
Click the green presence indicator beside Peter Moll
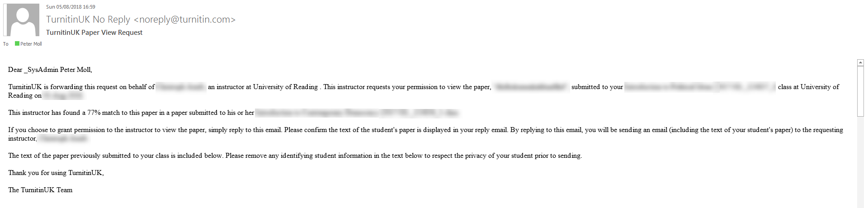pos(17,44)
